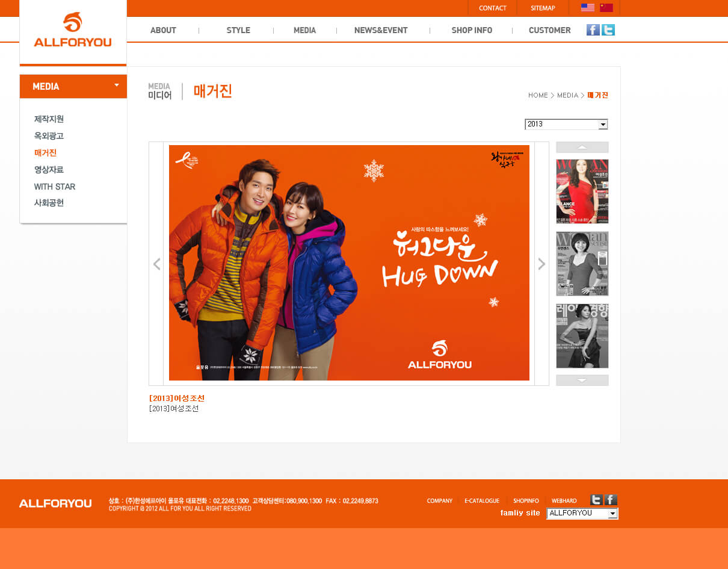Select WITH STAR in the sidebar
Viewport: 728px width, 569px height.
pyautogui.click(x=55, y=187)
